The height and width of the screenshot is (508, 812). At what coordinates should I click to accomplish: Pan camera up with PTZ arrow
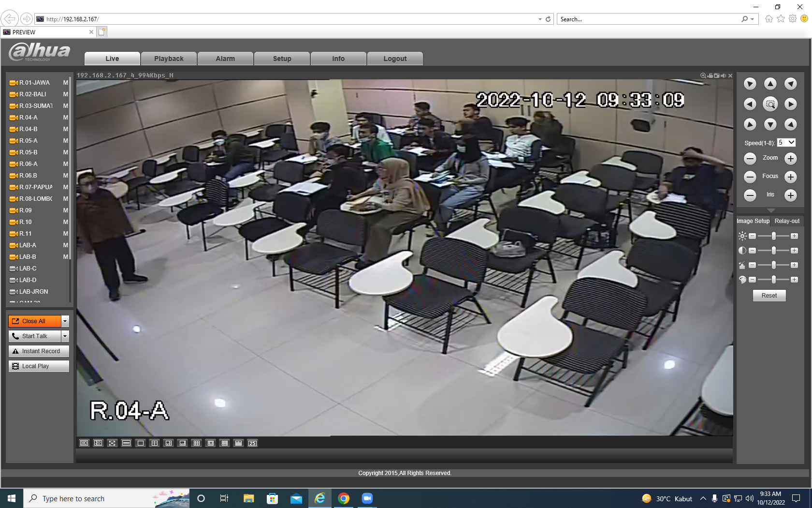[770, 84]
